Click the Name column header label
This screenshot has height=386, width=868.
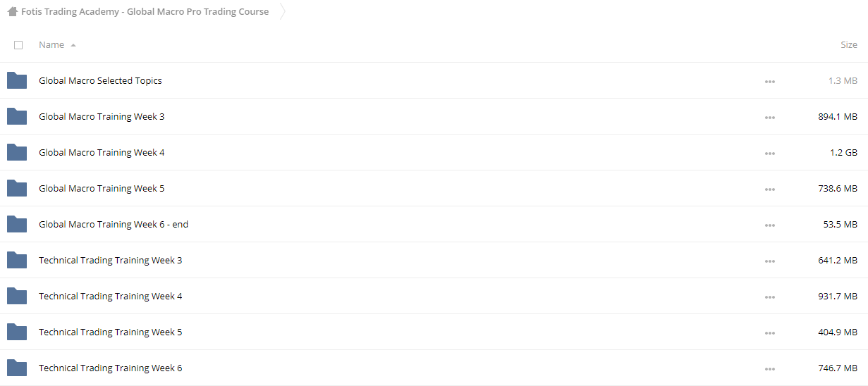[x=51, y=44]
